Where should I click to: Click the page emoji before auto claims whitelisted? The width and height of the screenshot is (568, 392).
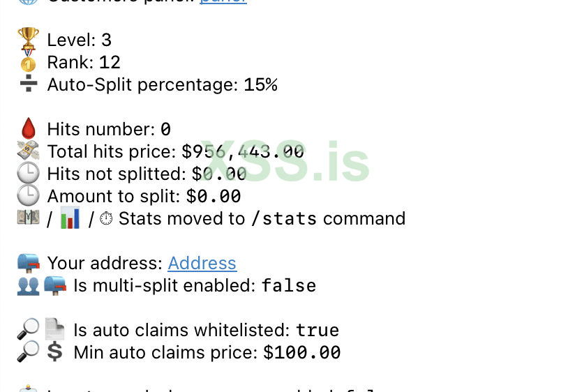pos(54,330)
